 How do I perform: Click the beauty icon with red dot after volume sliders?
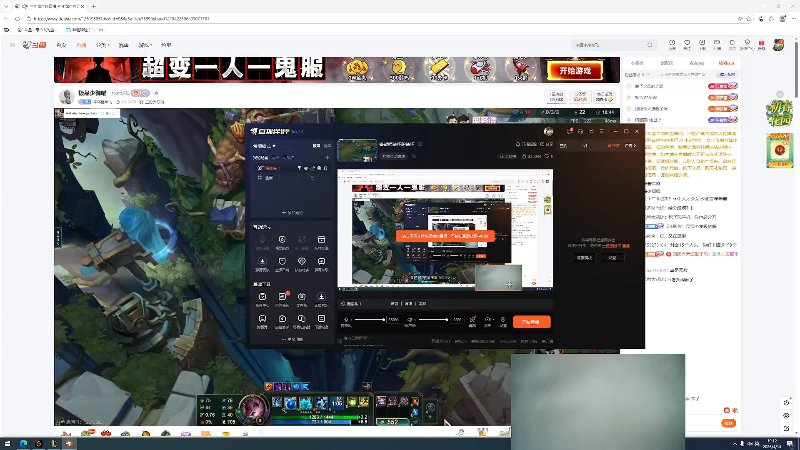(472, 320)
